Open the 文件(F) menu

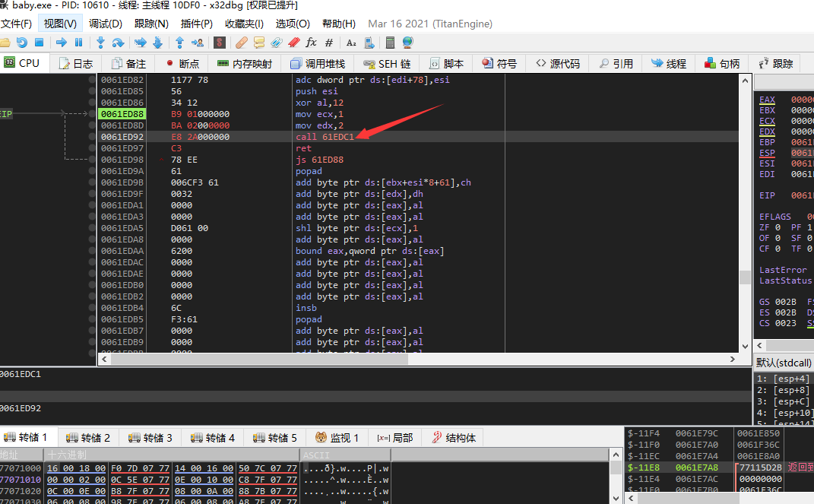click(16, 24)
